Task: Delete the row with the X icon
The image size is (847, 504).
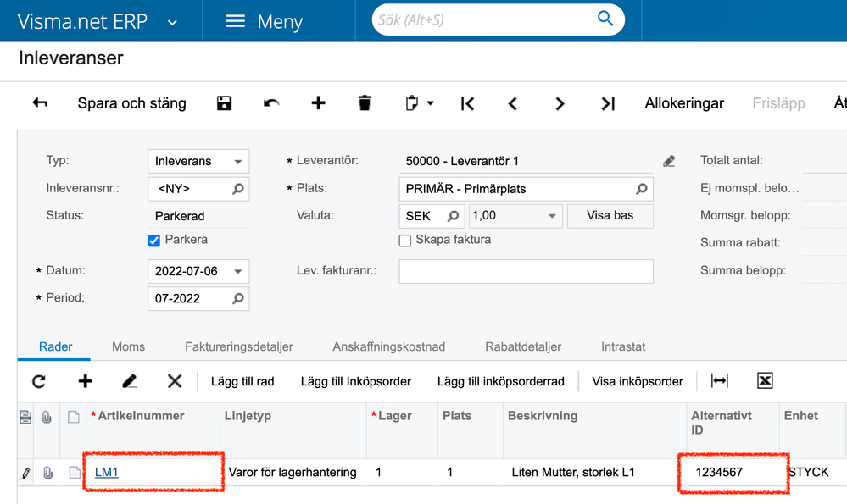Action: pos(175,381)
